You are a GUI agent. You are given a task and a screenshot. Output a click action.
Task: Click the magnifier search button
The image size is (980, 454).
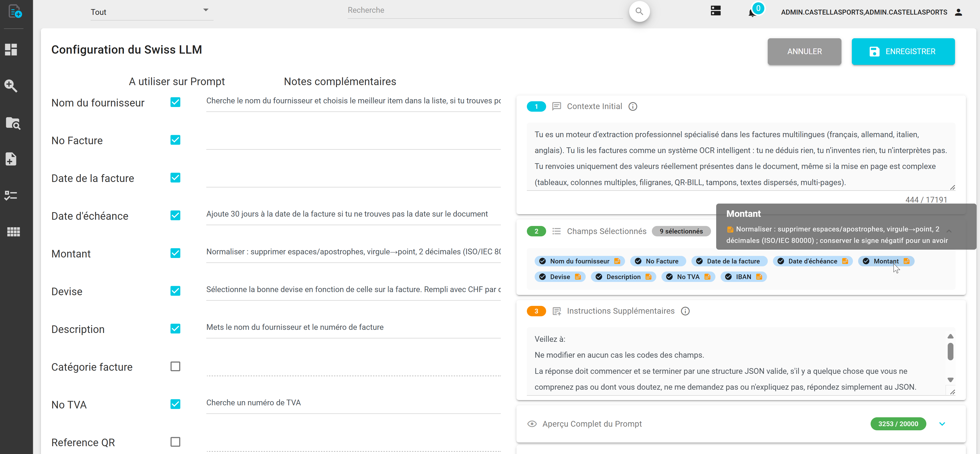pyautogui.click(x=639, y=12)
